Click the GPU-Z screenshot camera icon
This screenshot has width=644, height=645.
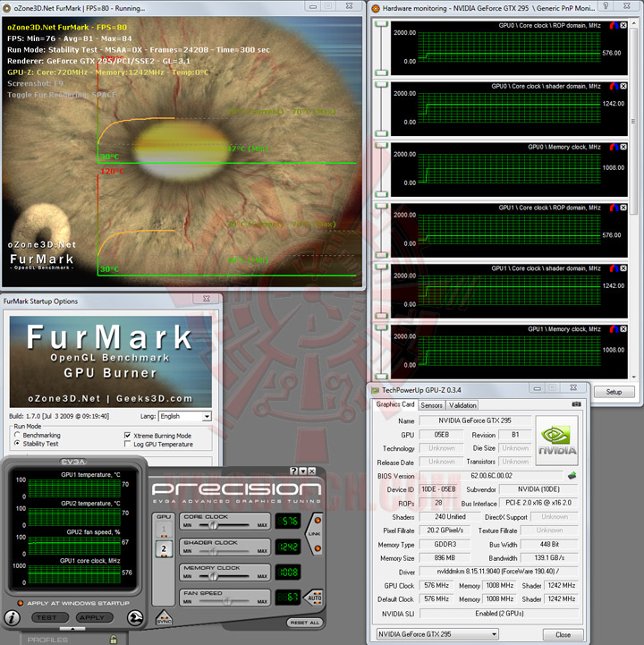point(576,404)
